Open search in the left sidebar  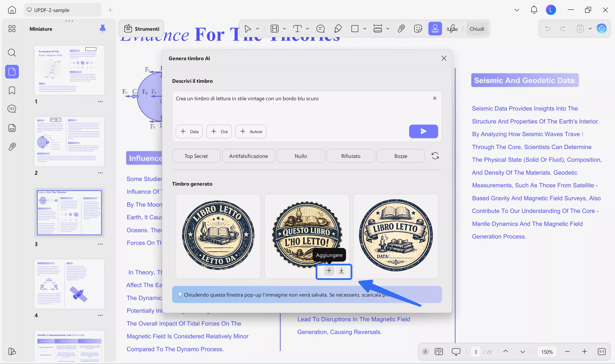coord(12,53)
